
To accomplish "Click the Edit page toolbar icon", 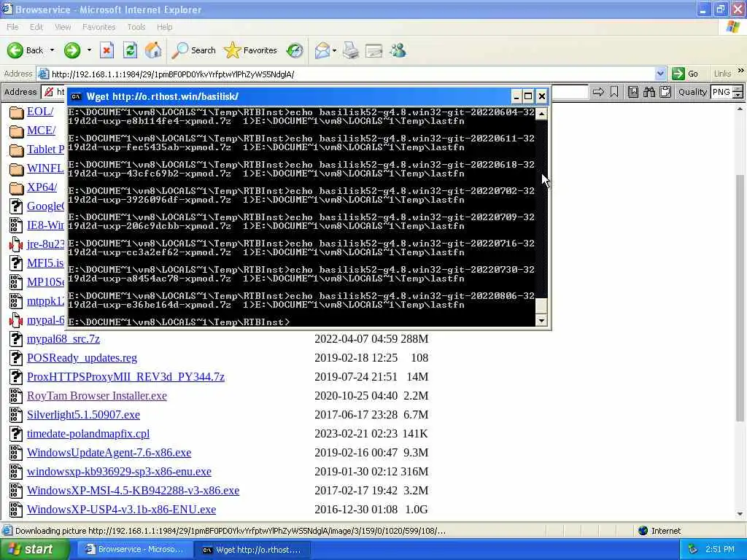I will point(374,50).
